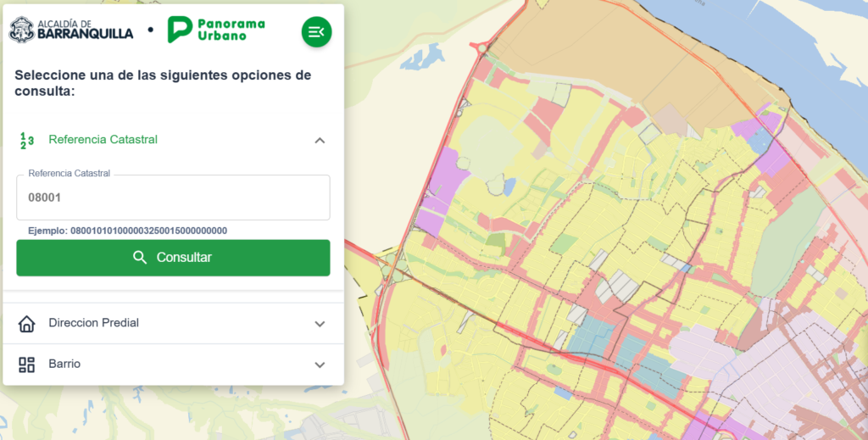The width and height of the screenshot is (868, 440).
Task: Focus the Referencia Catastral input field
Action: pos(173,198)
